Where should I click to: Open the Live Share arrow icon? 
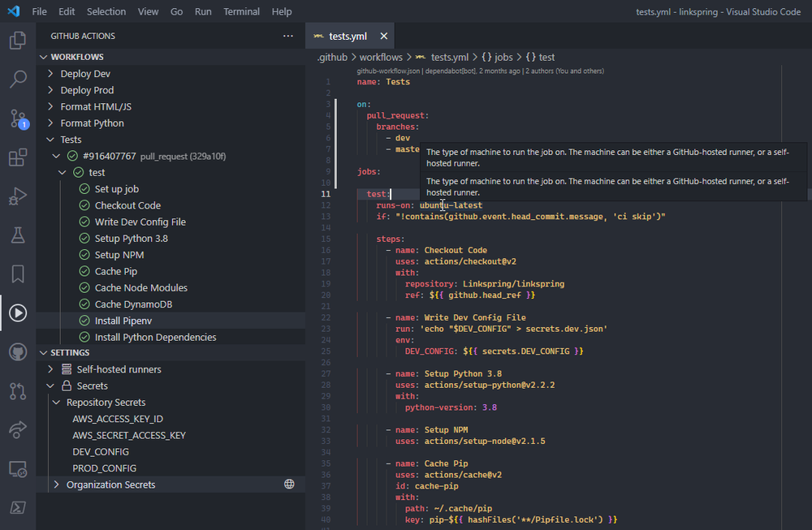pyautogui.click(x=18, y=429)
